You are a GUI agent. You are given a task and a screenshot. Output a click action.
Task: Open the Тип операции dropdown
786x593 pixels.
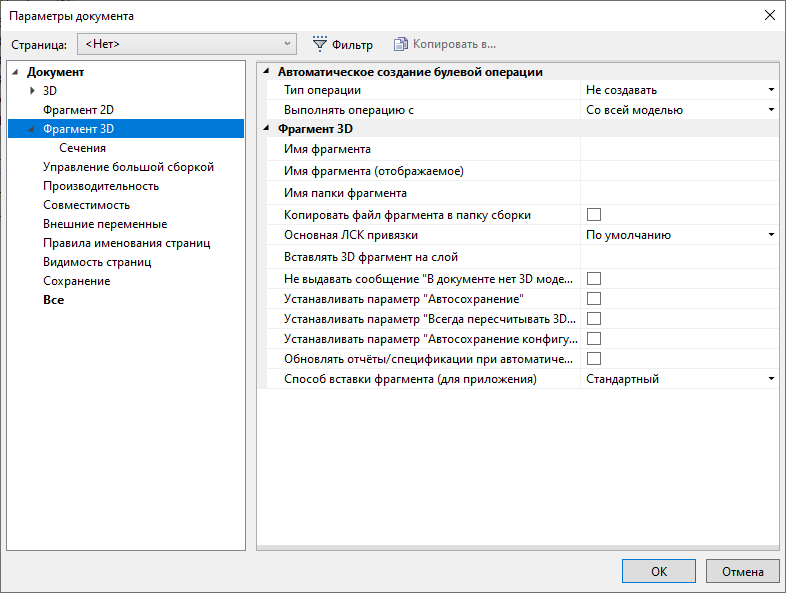(x=771, y=90)
